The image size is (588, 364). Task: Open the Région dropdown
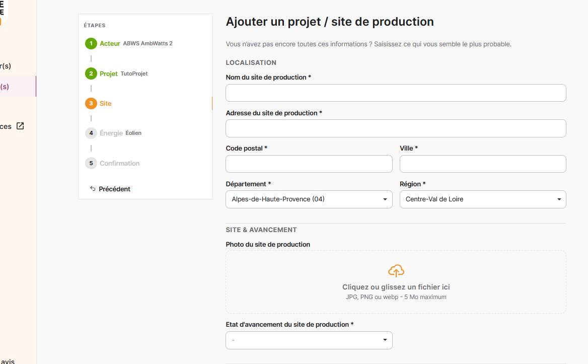pyautogui.click(x=483, y=199)
